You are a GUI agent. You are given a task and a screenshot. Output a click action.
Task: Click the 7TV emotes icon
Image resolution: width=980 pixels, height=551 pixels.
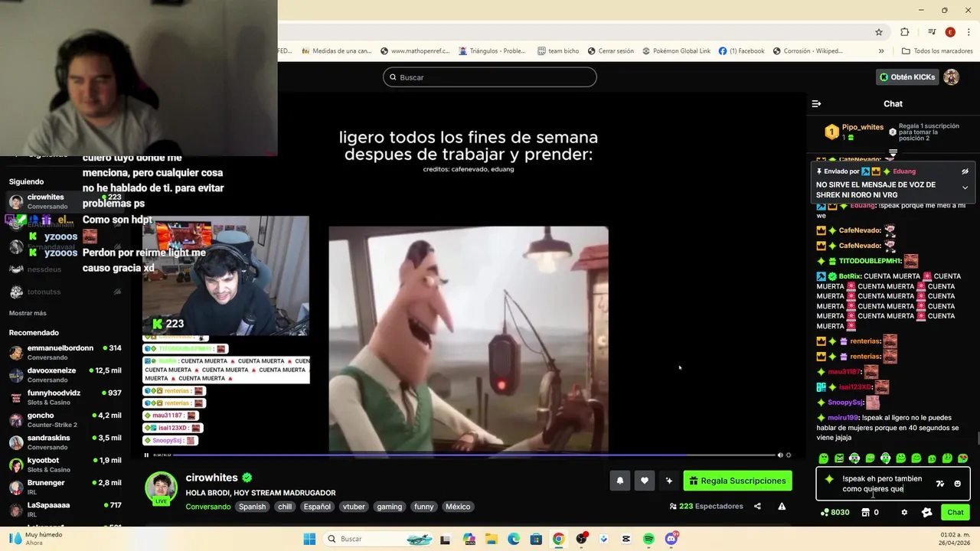pyautogui.click(x=940, y=484)
